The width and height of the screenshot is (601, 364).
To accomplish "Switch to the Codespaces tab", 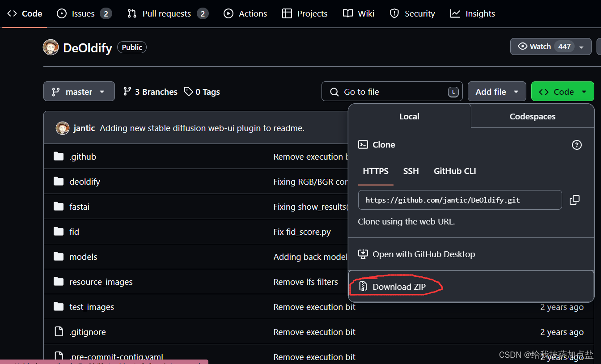I will (x=532, y=116).
